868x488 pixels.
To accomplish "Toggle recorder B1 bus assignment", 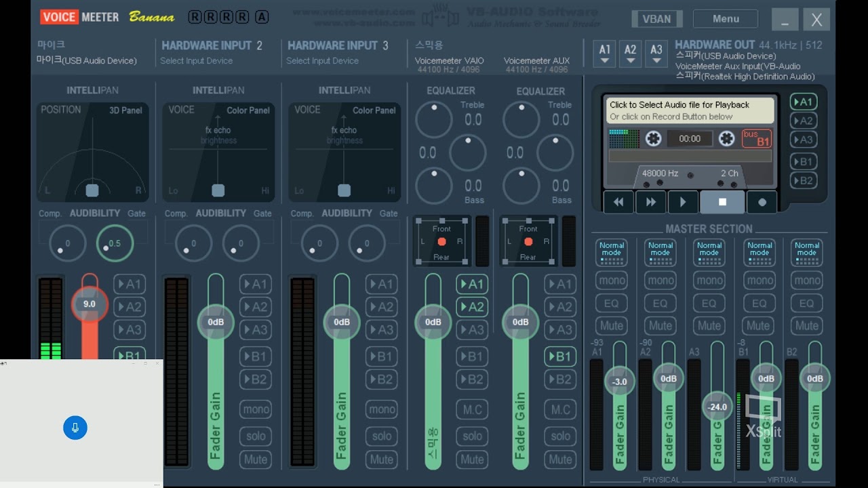I will click(x=803, y=161).
